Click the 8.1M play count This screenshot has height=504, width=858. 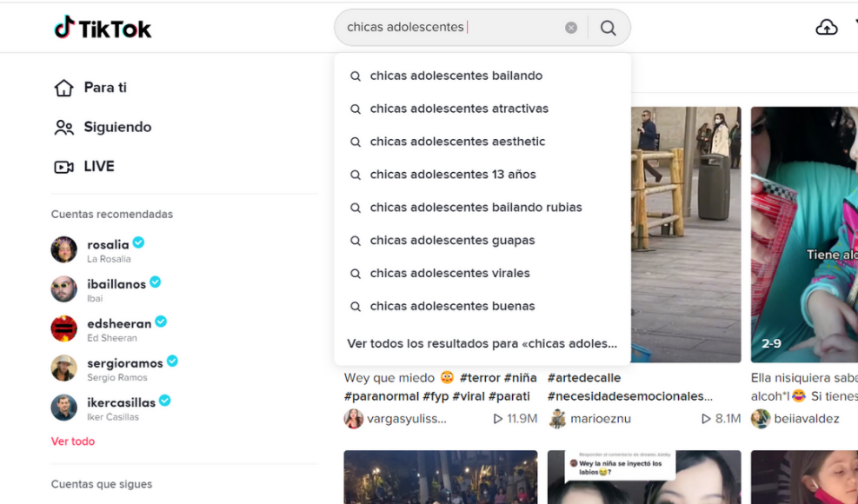(x=721, y=419)
